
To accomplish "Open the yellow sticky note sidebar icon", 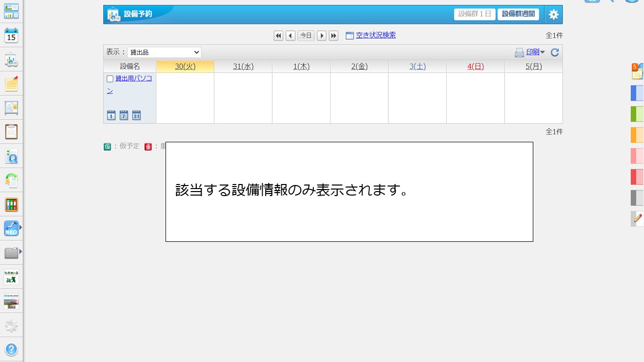I will coord(11,84).
